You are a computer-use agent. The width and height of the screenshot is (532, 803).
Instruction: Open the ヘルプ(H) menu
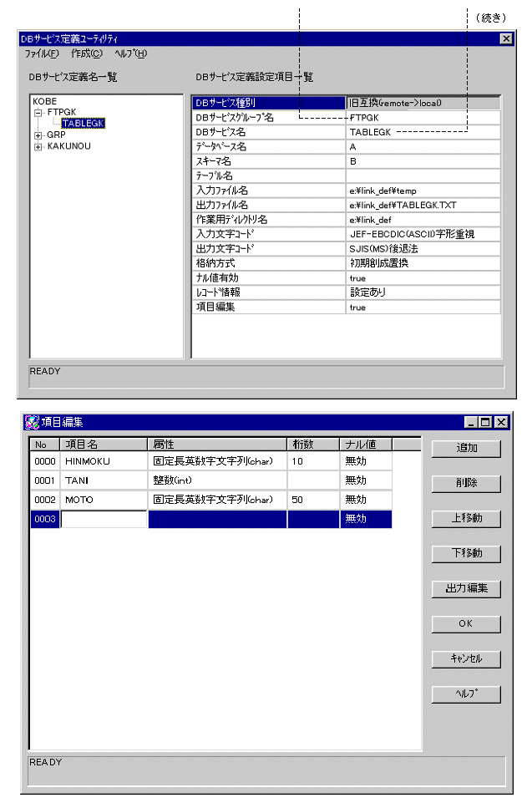(130, 53)
